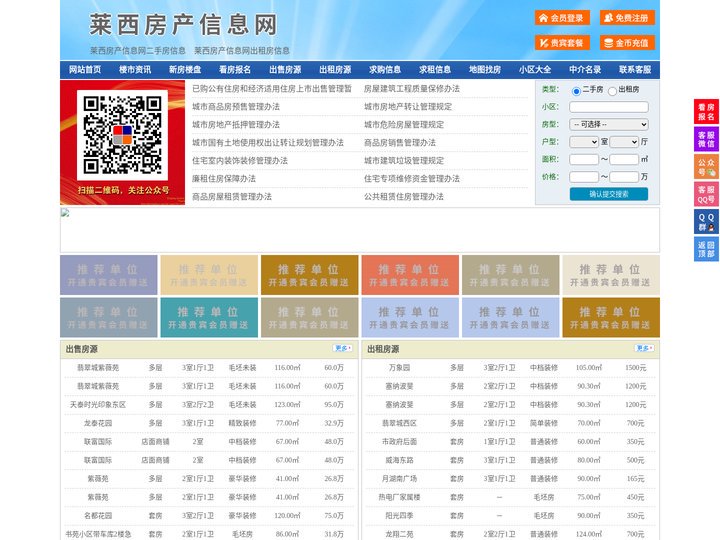Click the 会员登录 button
Viewport: 720px width, 540px height.
tap(562, 18)
